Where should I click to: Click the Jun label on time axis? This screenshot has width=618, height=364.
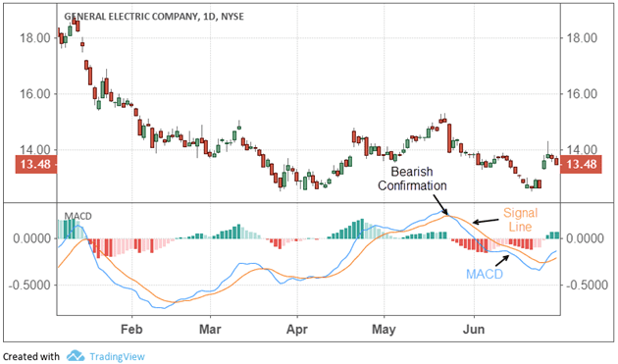coord(474,329)
